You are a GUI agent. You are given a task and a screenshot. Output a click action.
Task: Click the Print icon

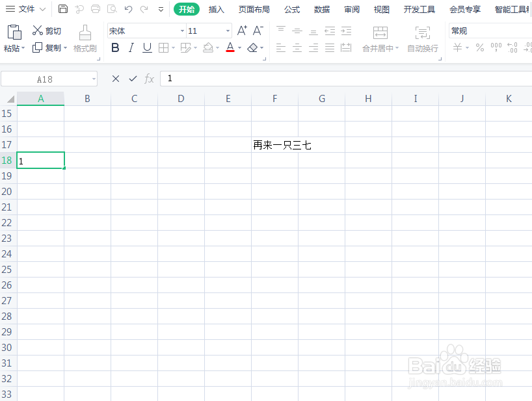[x=96, y=9]
